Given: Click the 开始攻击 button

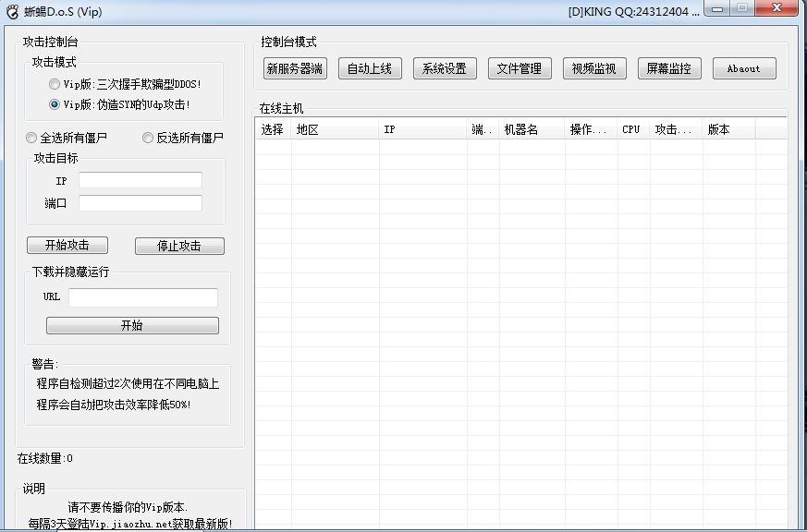Looking at the screenshot, I should pos(67,245).
